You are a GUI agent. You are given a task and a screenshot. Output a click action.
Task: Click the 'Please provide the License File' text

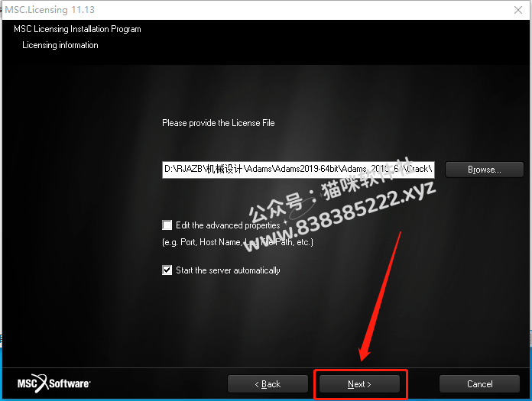point(219,123)
